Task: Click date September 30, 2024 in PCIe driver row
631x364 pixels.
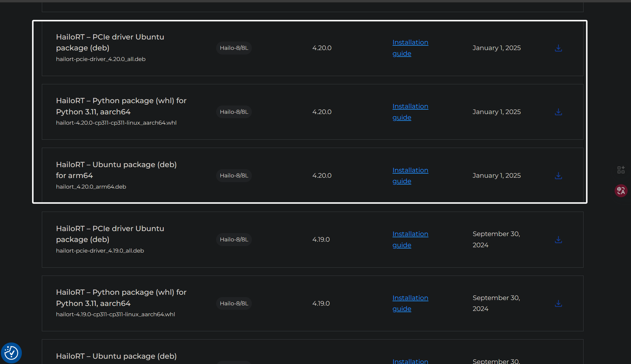Action: tap(496, 240)
